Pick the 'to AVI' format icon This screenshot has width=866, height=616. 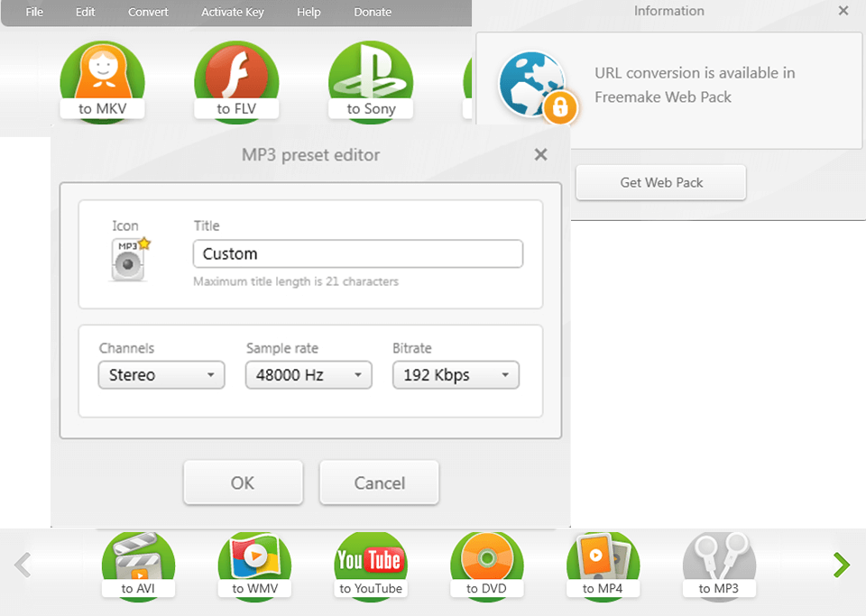(138, 564)
